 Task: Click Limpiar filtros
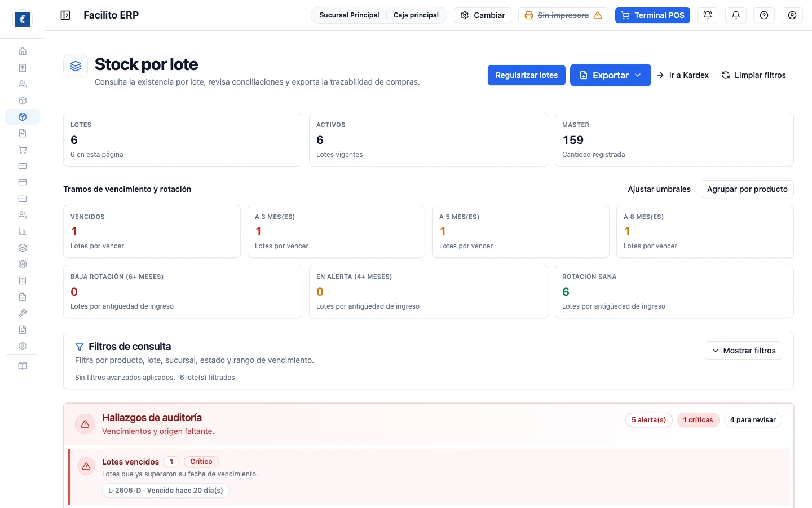pyautogui.click(x=754, y=75)
